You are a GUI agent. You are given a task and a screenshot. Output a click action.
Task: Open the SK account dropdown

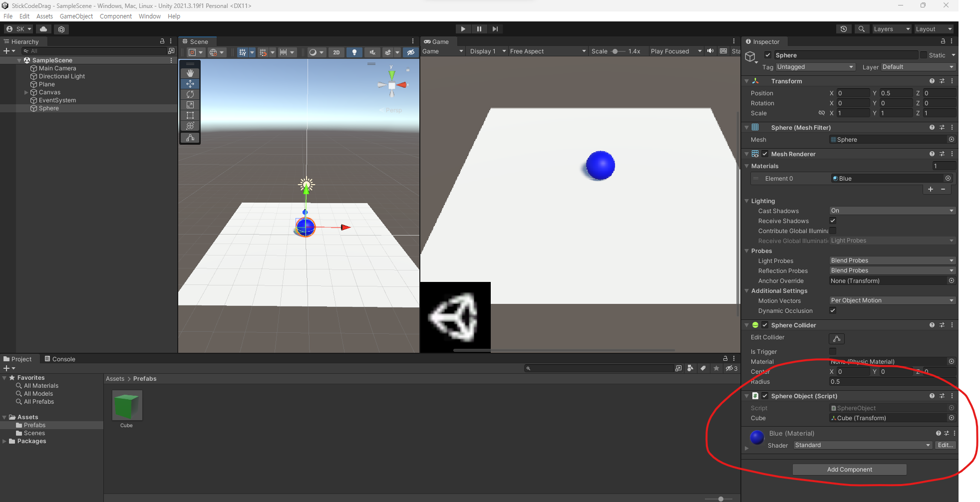click(x=19, y=29)
